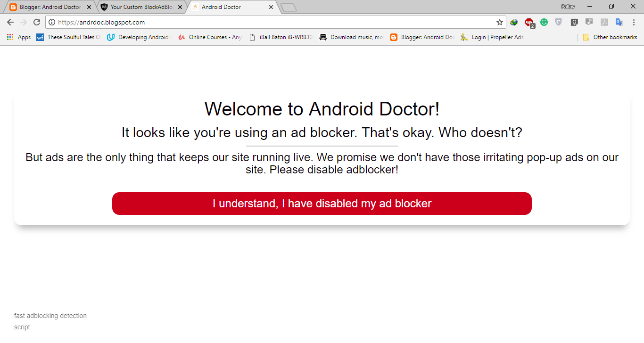Open the iBall Baton iB-WRB30 bookmark
The width and height of the screenshot is (644, 343).
tap(281, 37)
